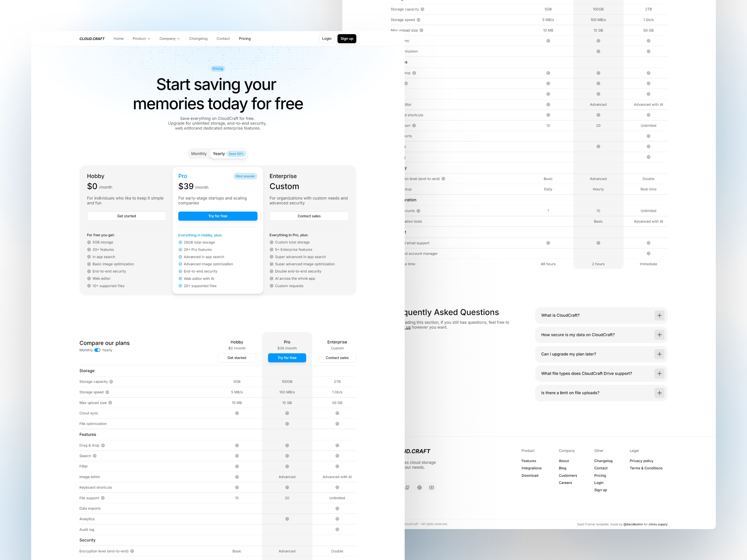747x560 pixels.
Task: Click the search info icon in compare table
Action: point(95,456)
